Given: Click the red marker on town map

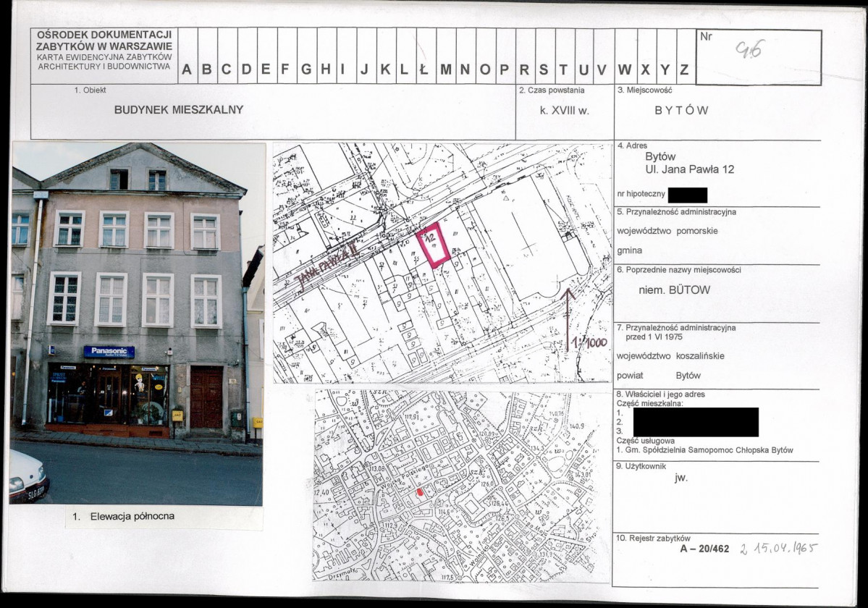Looking at the screenshot, I should [x=420, y=491].
